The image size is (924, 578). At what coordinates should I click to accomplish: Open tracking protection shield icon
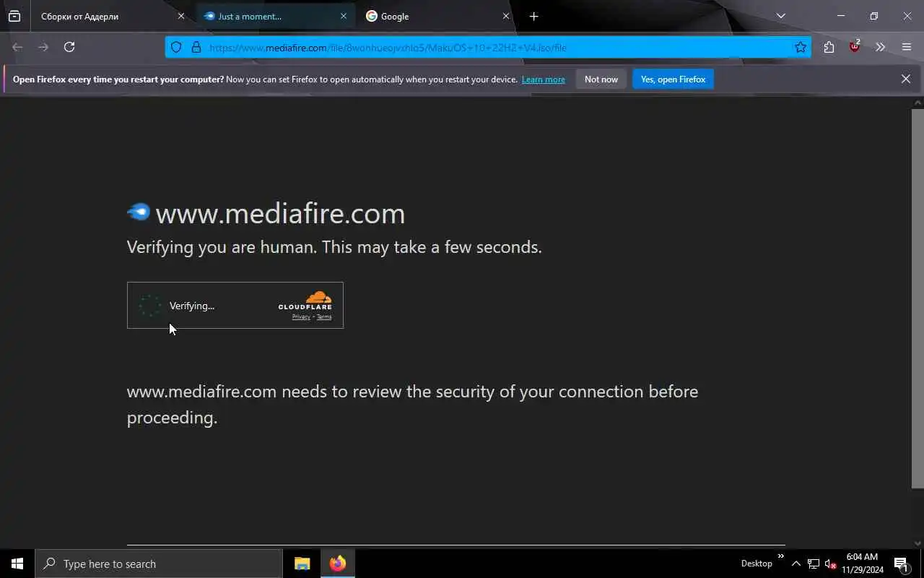pyautogui.click(x=176, y=48)
